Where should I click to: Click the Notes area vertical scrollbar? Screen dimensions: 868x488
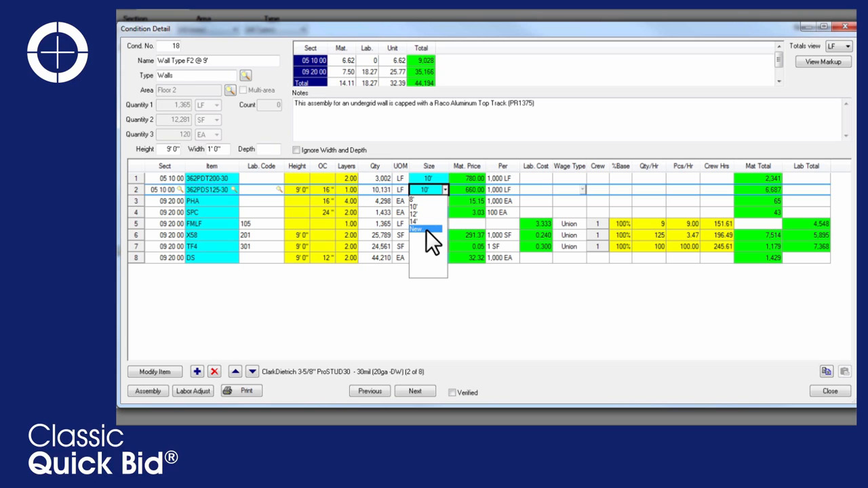click(846, 119)
